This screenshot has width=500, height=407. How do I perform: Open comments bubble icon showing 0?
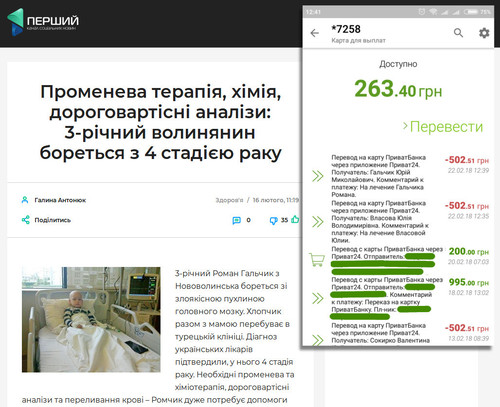[x=236, y=220]
